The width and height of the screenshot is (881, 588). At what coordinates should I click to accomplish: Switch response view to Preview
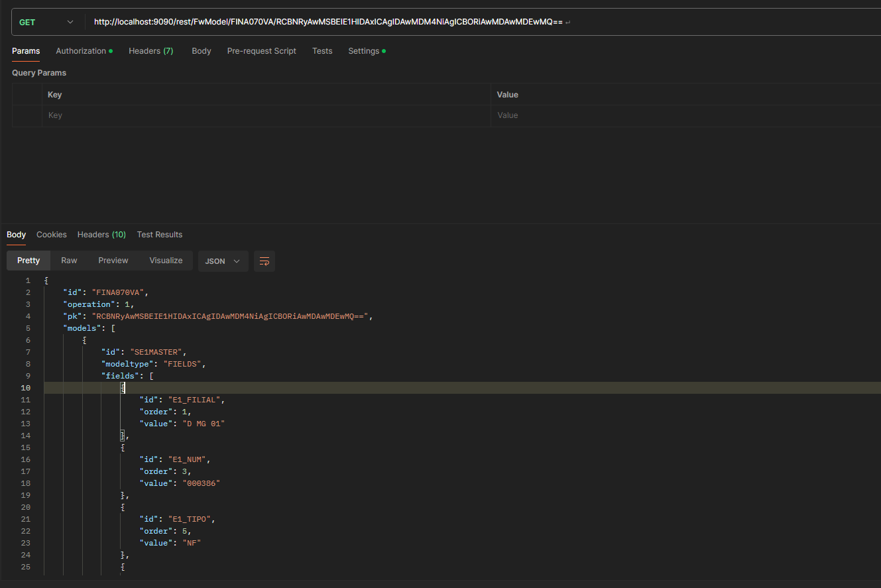pyautogui.click(x=113, y=261)
